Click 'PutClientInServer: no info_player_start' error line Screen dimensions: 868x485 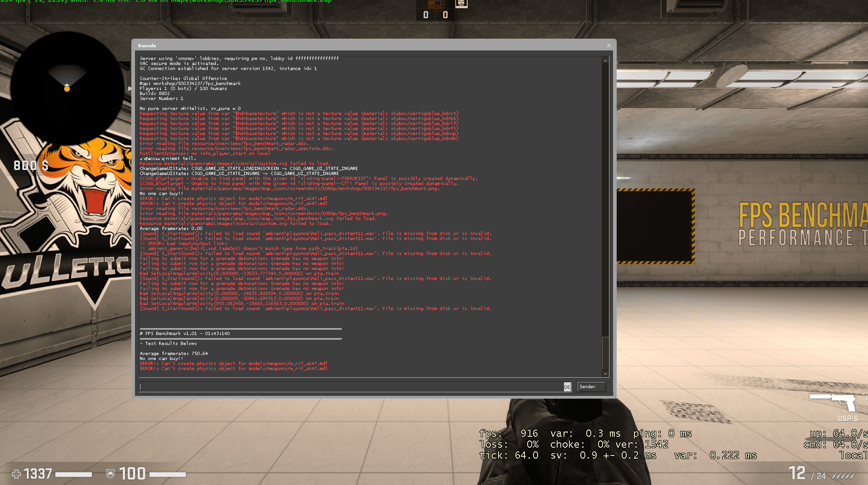(205, 154)
